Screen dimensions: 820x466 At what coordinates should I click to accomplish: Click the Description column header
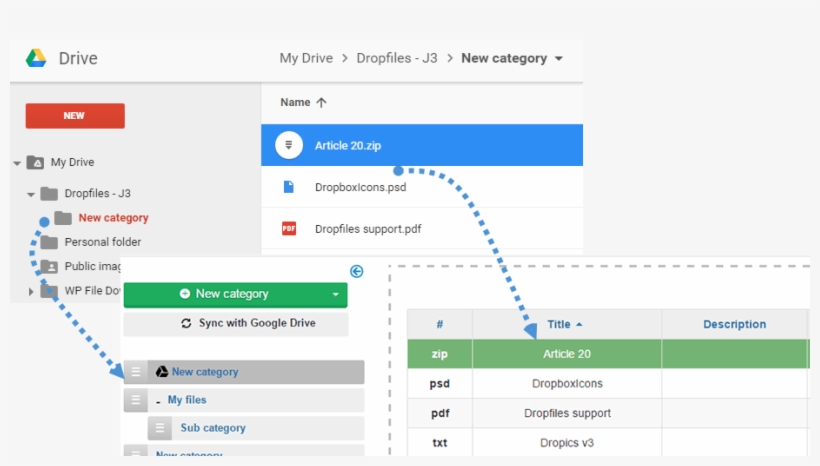pos(734,324)
